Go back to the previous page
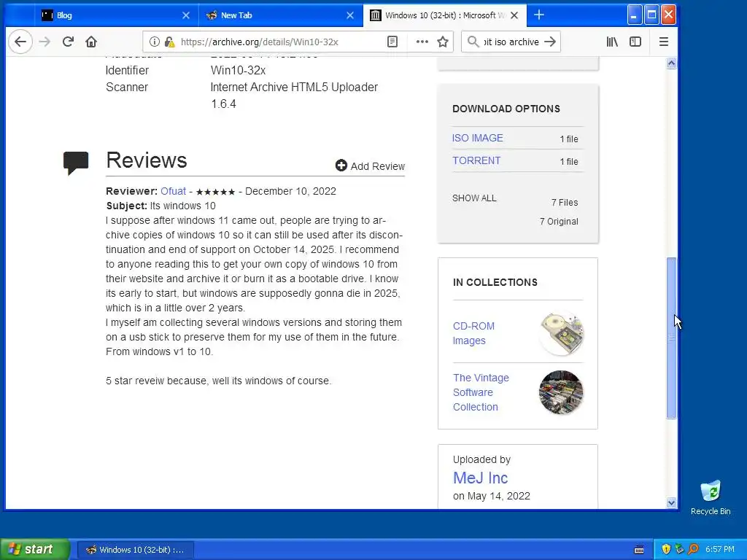This screenshot has height=560, width=747. click(x=20, y=42)
